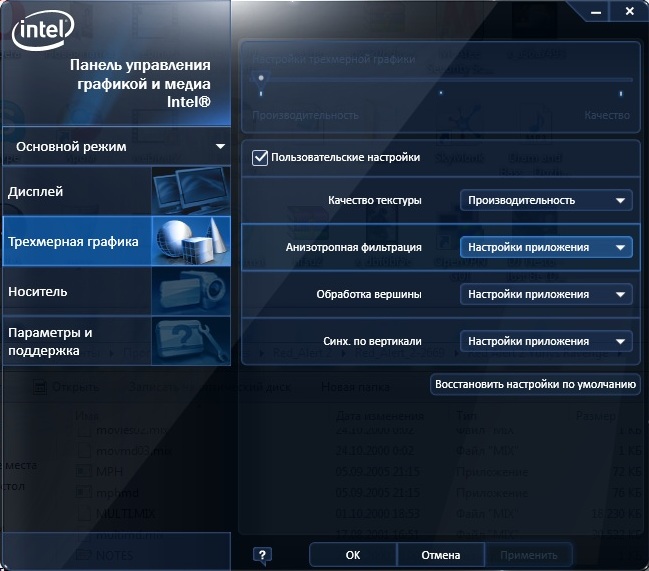Click the Отмена button
This screenshot has width=649, height=571.
coord(441,555)
